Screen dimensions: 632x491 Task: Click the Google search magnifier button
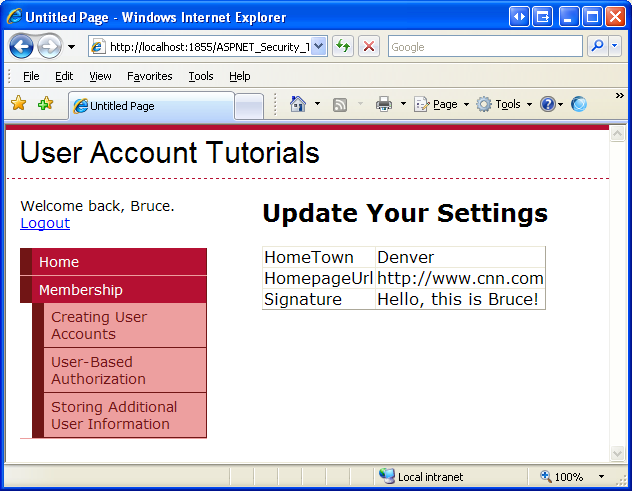(597, 46)
